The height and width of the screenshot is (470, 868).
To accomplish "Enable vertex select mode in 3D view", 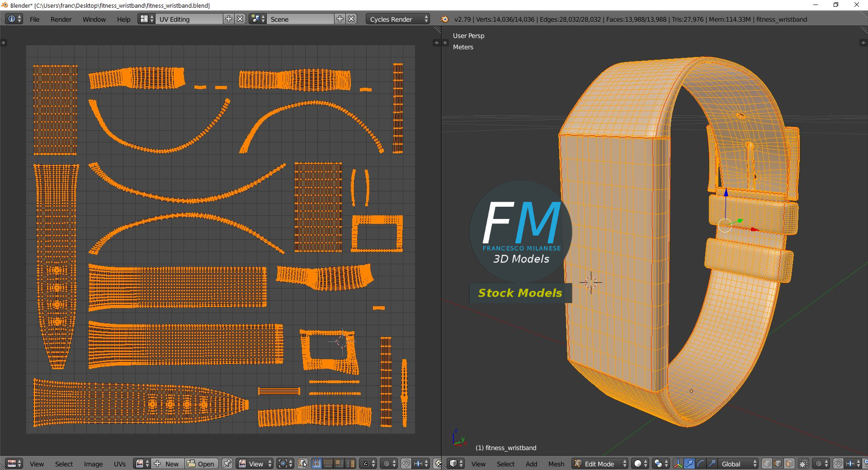I will 767,464.
